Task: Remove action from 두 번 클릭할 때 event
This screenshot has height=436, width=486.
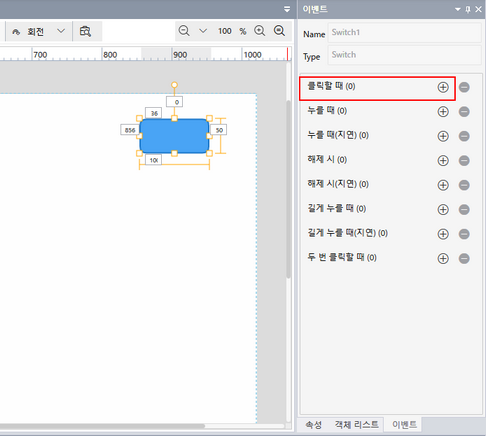Action: point(464,258)
